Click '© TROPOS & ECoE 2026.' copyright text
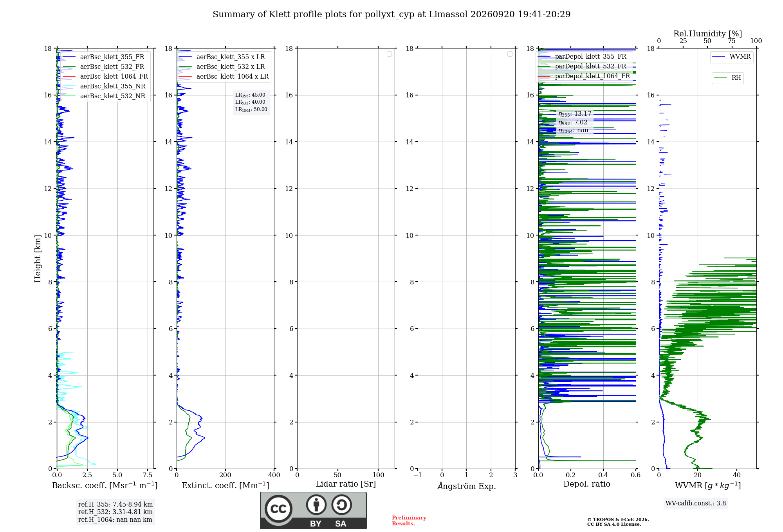 [618, 519]
